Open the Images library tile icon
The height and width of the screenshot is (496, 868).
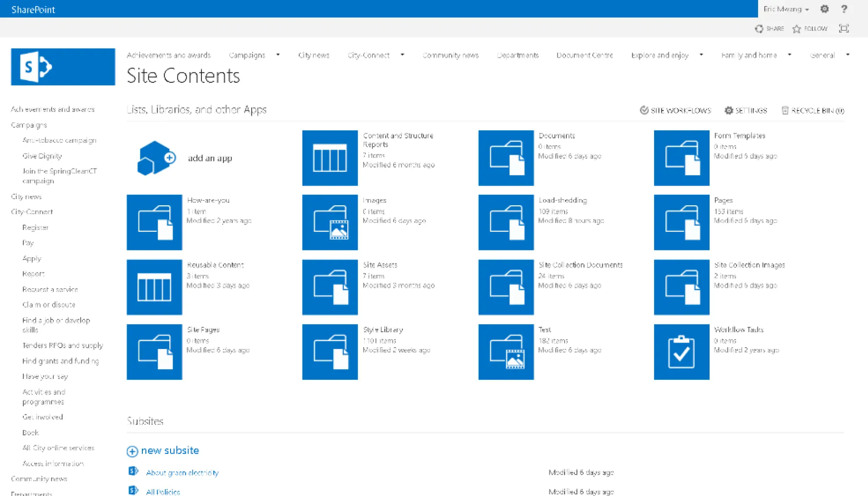[x=330, y=222]
